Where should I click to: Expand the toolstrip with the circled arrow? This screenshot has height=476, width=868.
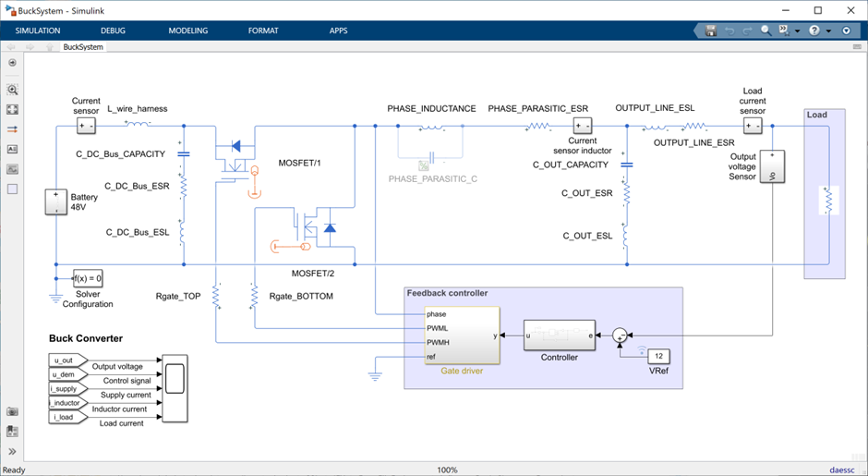(847, 31)
